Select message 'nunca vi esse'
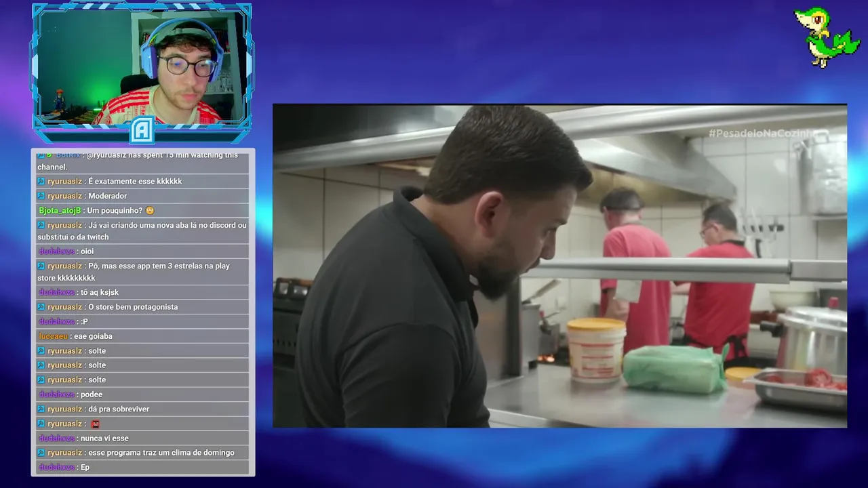 click(143, 438)
